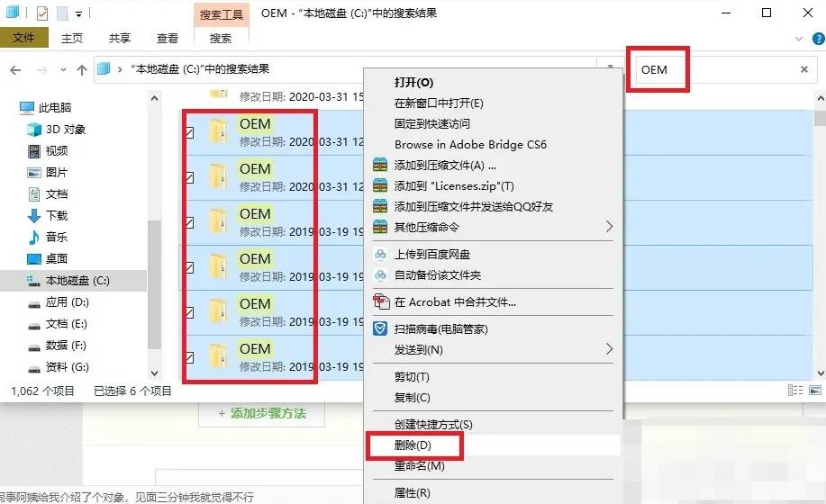The width and height of the screenshot is (826, 504).
Task: Switch to the 查看 ribbon tab
Action: [168, 38]
